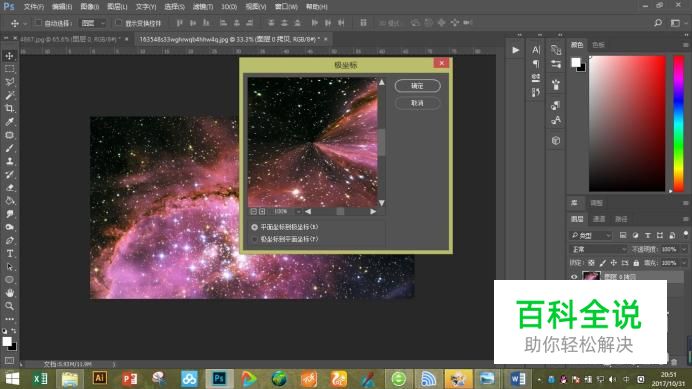692x389 pixels.
Task: Select the Brush tool
Action: (x=9, y=148)
